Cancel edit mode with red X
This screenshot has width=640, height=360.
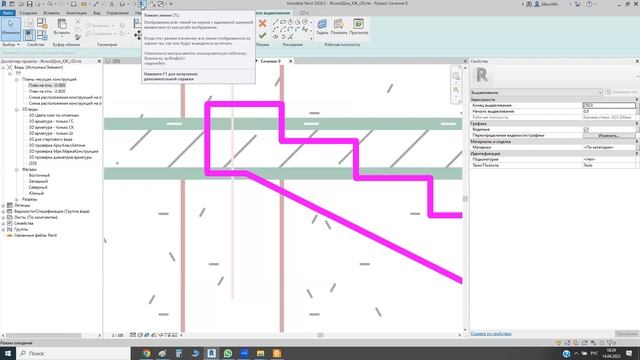(x=262, y=24)
